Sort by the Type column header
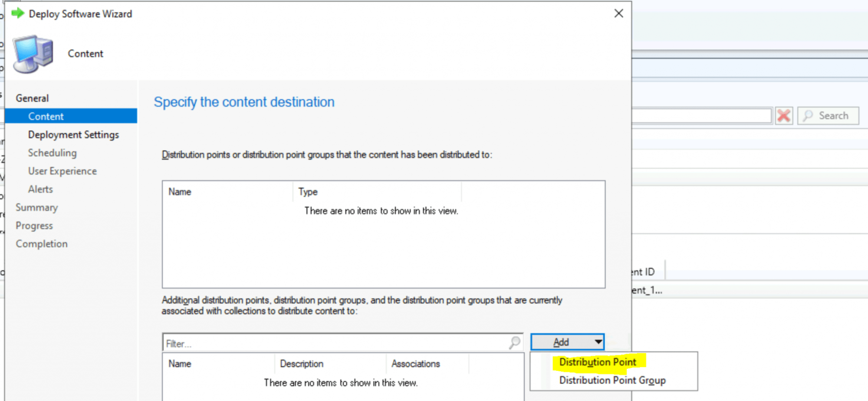This screenshot has width=868, height=401. point(308,191)
